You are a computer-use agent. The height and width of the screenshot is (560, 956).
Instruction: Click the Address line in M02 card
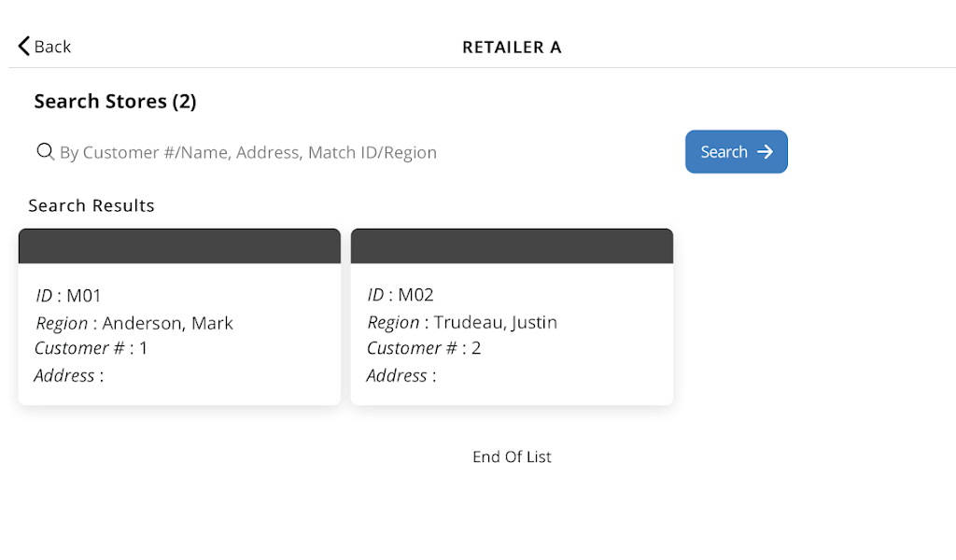[x=401, y=375]
